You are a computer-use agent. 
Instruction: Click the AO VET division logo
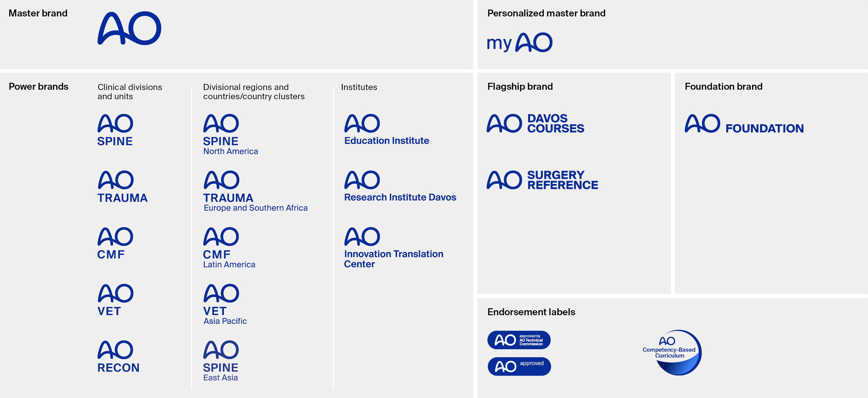tap(115, 300)
